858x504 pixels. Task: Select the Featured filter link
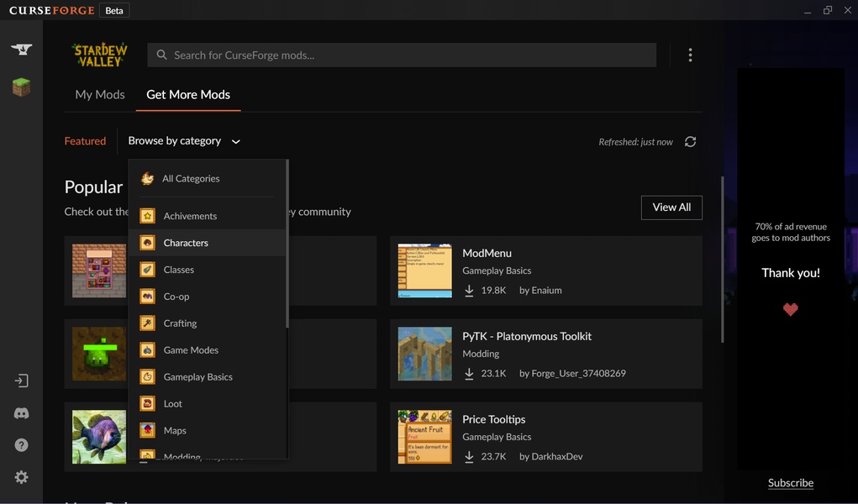pyautogui.click(x=85, y=141)
